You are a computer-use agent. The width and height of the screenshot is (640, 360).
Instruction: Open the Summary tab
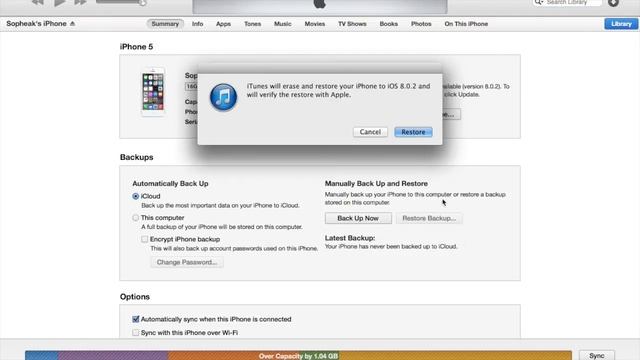tap(165, 24)
